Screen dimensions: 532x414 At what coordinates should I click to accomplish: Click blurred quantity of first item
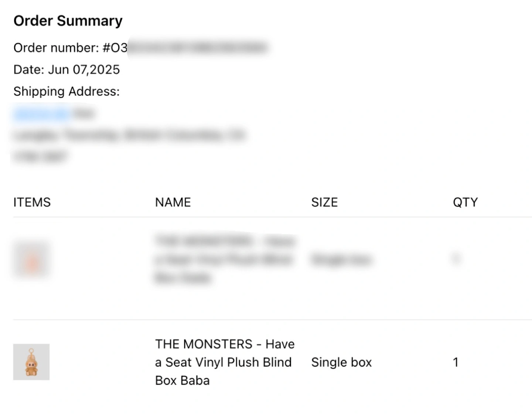(456, 258)
